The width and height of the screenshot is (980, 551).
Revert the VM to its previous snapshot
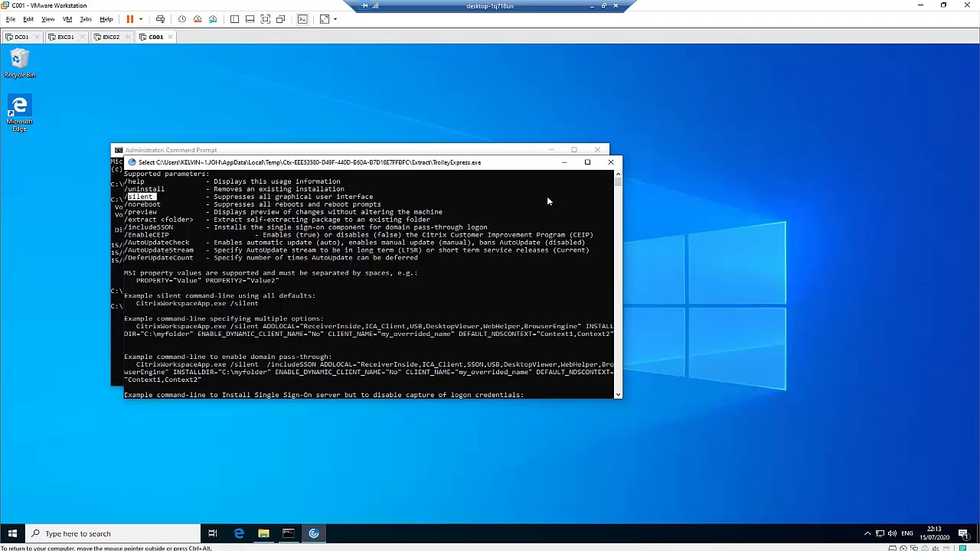coord(198,19)
